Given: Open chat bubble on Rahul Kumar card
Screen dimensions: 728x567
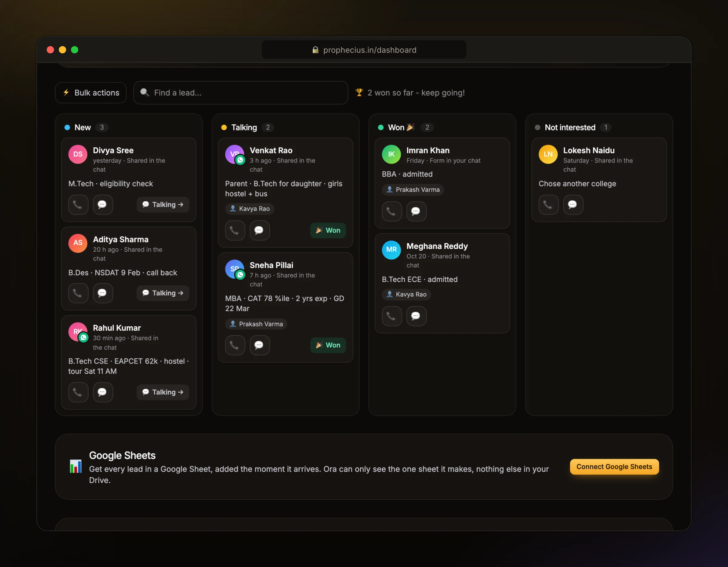Looking at the screenshot, I should (x=103, y=392).
